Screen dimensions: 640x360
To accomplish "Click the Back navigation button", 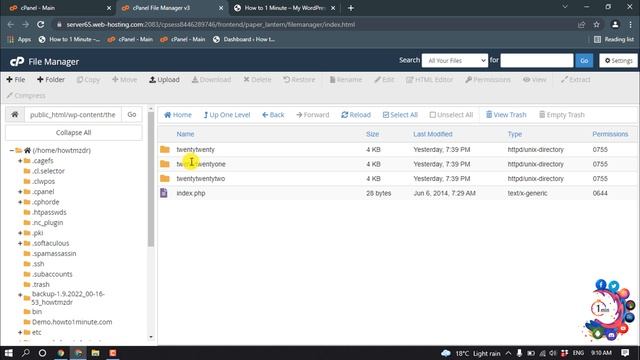I will click(x=273, y=115).
